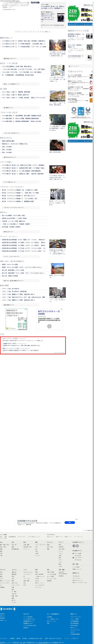Open the 揺れる・イラン核合意のページへ link

coord(11,84)
